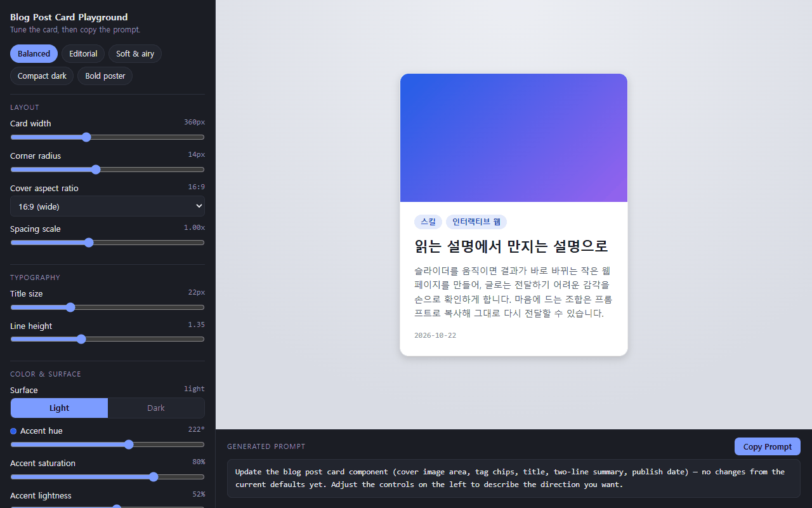Click the Card width slider
Viewport: 812px width, 508px height.
[x=107, y=137]
